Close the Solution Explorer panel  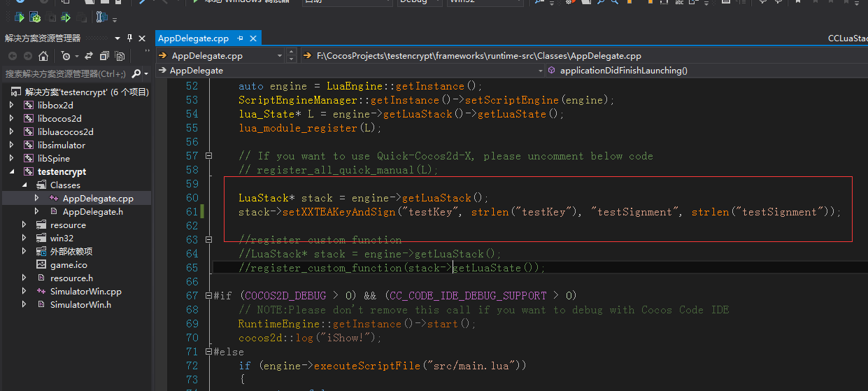142,38
